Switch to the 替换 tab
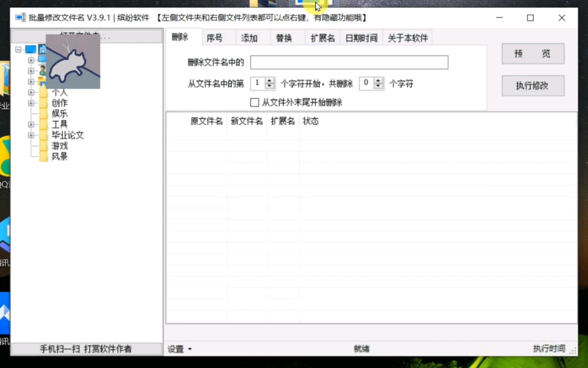Image resolution: width=588 pixels, height=368 pixels. [x=283, y=38]
